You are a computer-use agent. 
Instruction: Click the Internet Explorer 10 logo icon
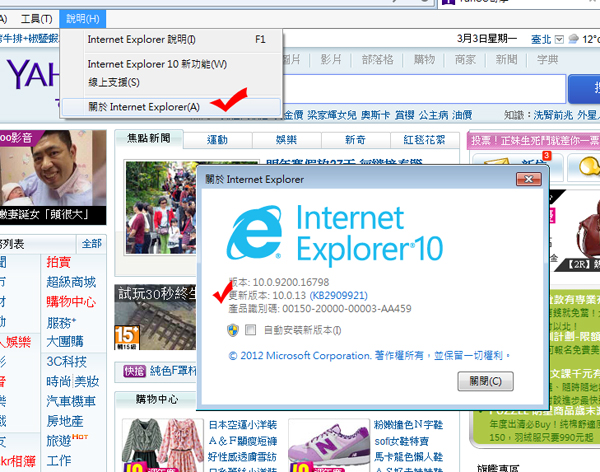(x=254, y=233)
